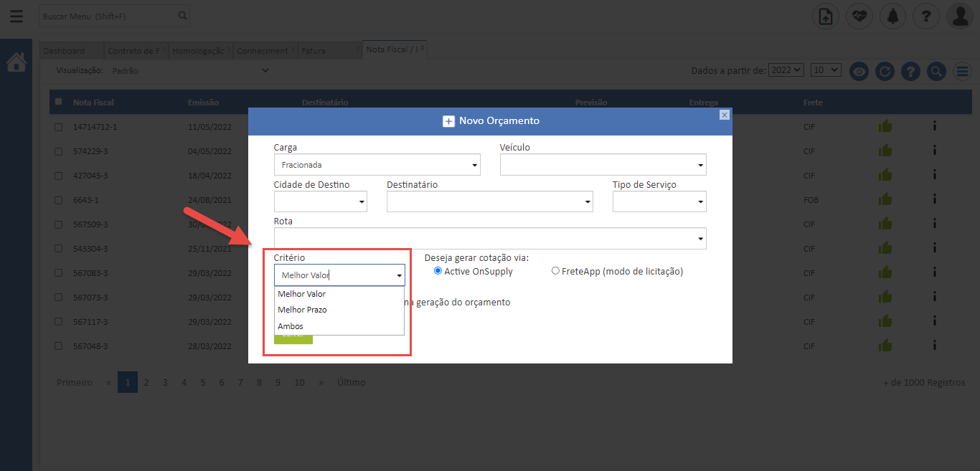The height and width of the screenshot is (471, 980).
Task: Close the Novo Orçamento dialog
Action: [724, 115]
